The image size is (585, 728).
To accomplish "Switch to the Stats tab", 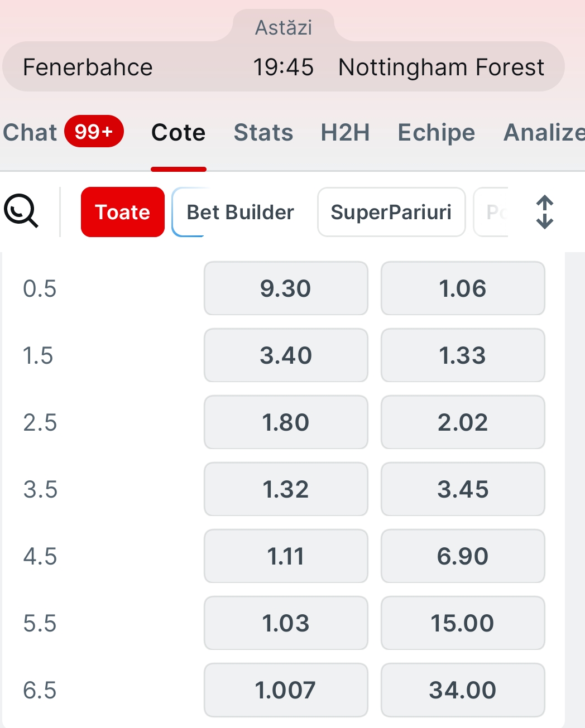I will (263, 133).
